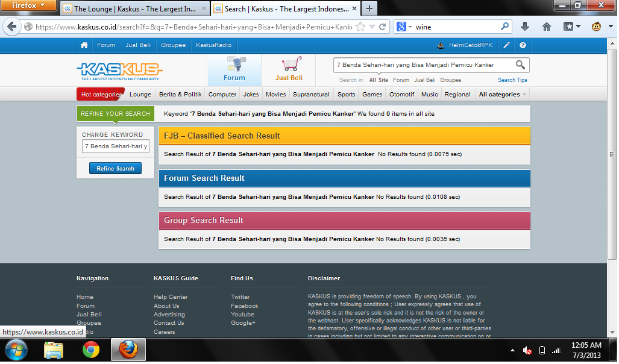Click the HelmCetokRPK user avatar icon

[441, 45]
